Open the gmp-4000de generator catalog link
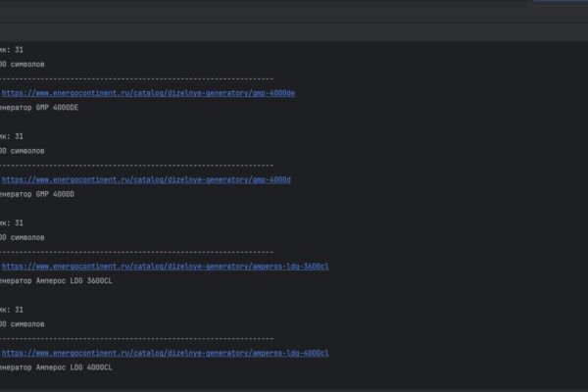Viewport: 588px width, 392px height. 148,93
